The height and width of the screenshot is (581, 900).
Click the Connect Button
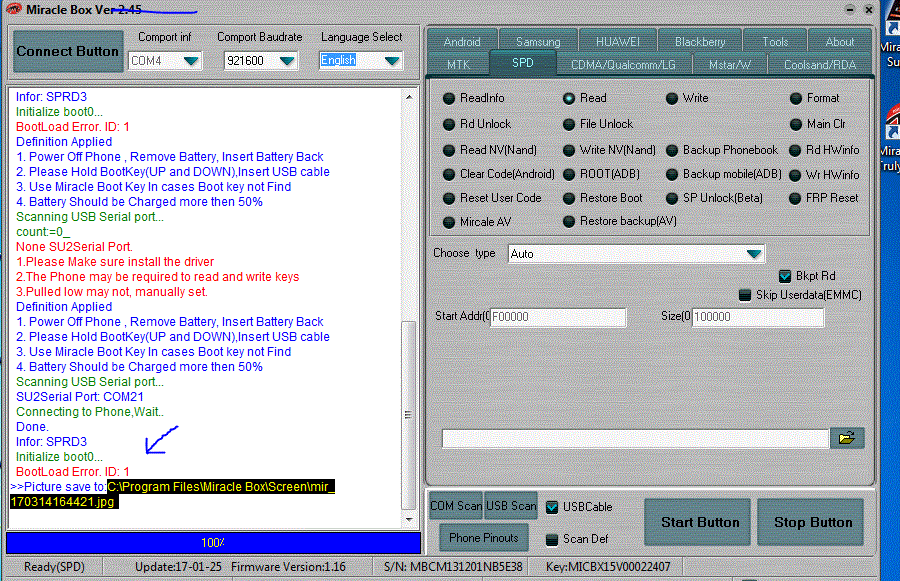tap(68, 51)
